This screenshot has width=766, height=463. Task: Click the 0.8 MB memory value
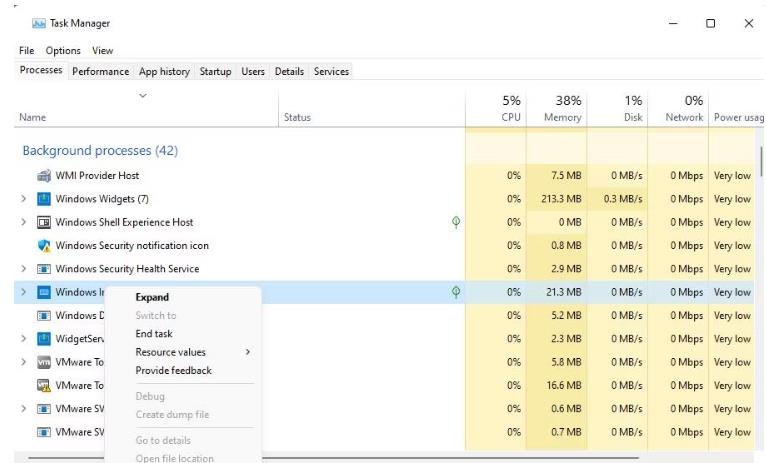(x=566, y=246)
